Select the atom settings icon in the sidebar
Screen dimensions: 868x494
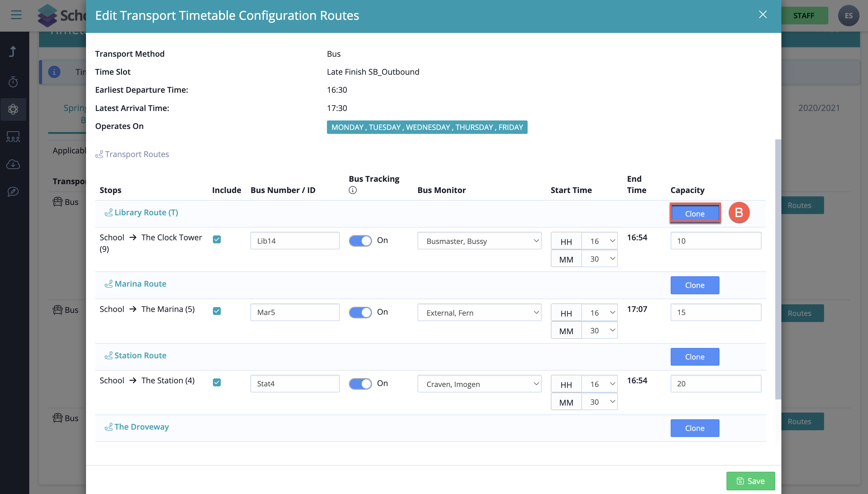point(13,109)
